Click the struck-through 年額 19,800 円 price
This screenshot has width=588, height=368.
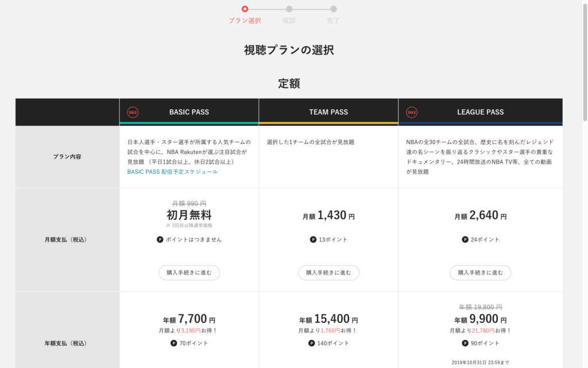[x=481, y=307]
